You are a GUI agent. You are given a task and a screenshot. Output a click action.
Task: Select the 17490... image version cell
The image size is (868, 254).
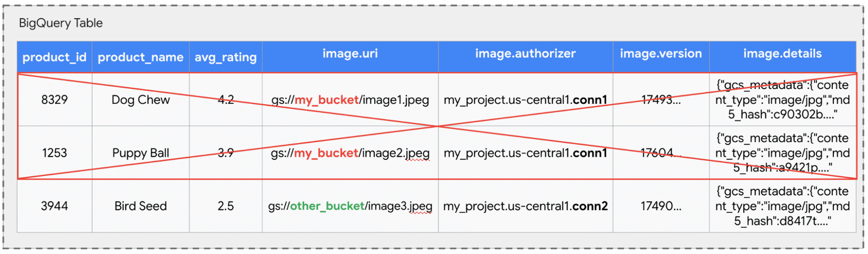click(x=661, y=206)
